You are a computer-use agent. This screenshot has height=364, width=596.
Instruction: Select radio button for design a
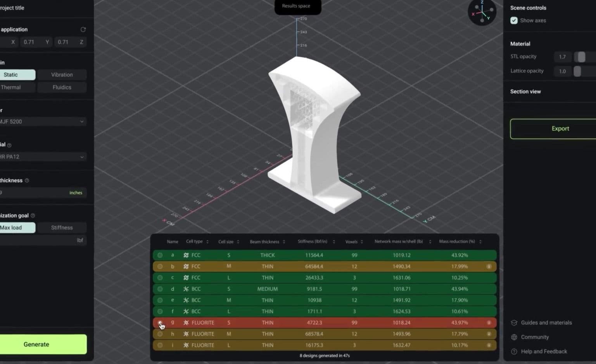[160, 255]
